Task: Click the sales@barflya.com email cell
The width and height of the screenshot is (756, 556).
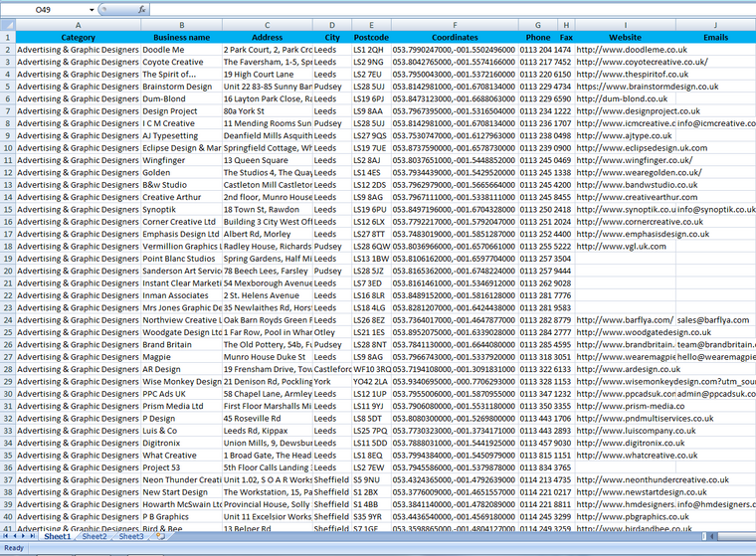Action: click(x=713, y=320)
